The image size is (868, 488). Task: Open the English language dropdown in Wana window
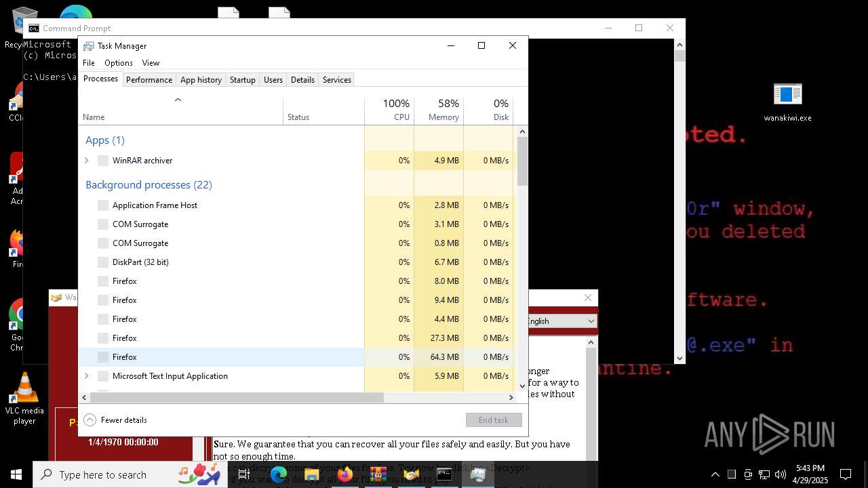tap(561, 321)
